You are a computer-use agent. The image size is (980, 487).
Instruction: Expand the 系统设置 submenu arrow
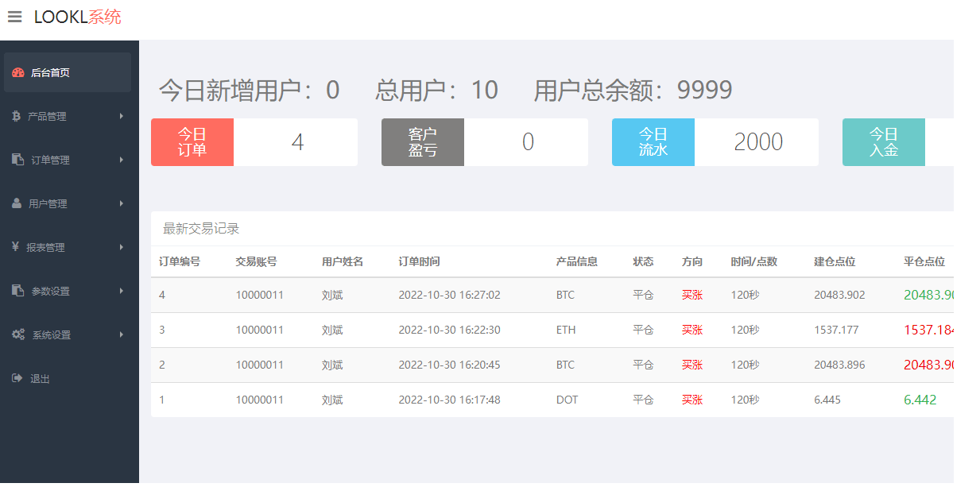coord(122,334)
